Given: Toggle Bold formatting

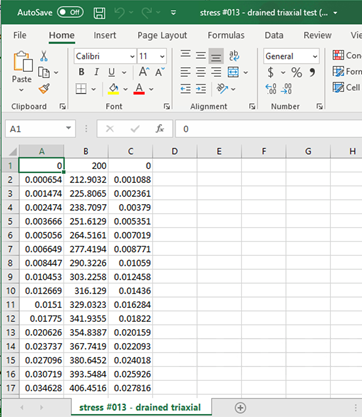Looking at the screenshot, I should [81, 72].
